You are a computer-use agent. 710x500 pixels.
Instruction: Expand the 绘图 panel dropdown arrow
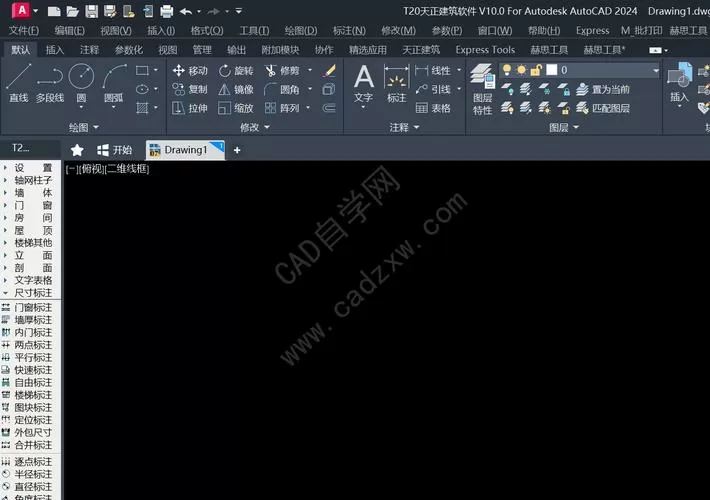[96, 128]
